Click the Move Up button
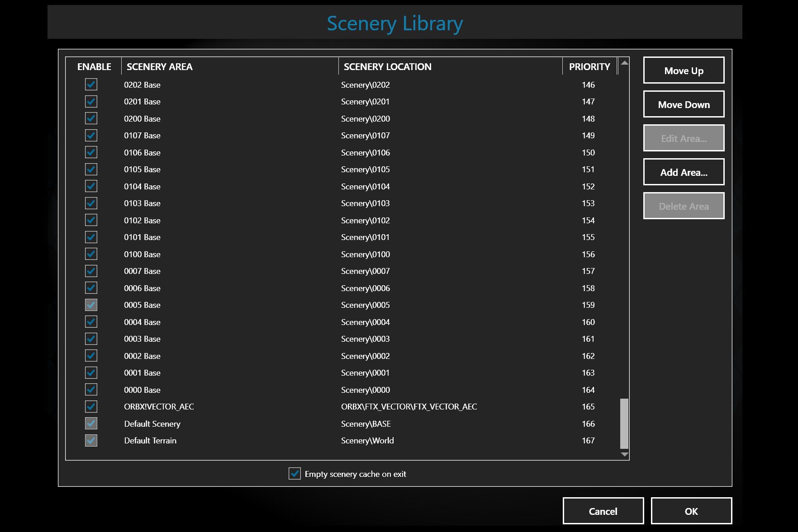 coord(684,71)
